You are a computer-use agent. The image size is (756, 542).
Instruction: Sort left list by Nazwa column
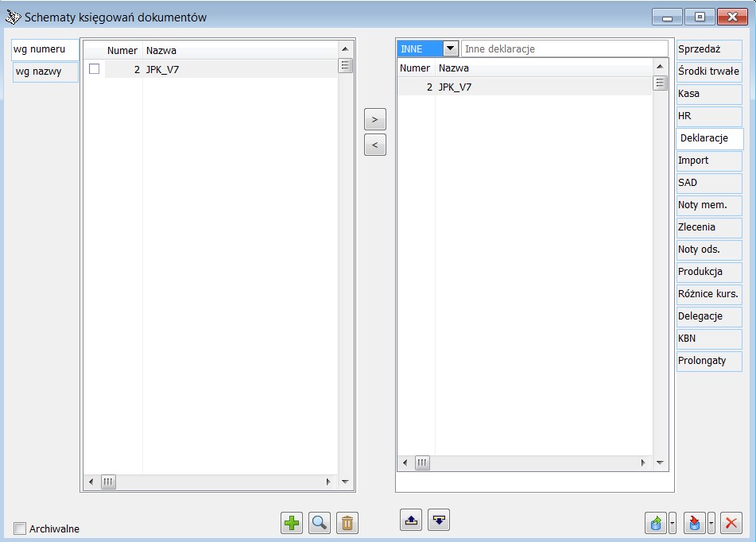click(x=240, y=51)
